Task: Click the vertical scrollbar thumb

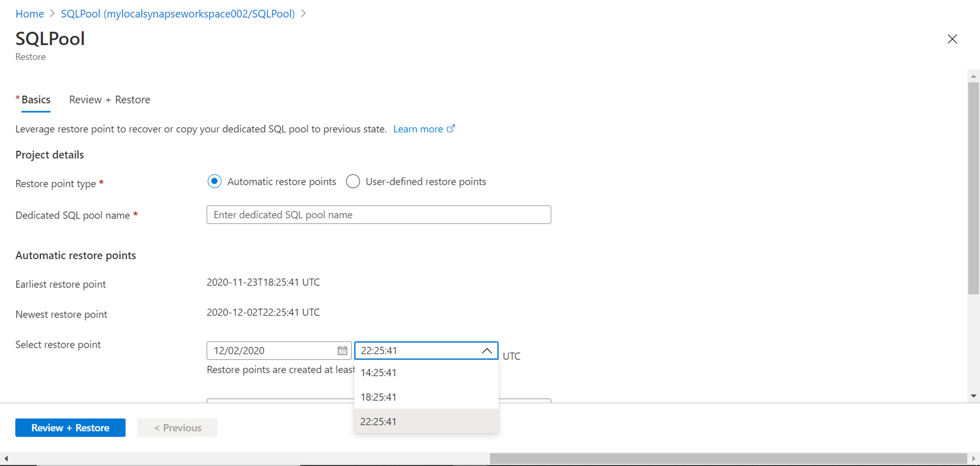Action: tap(974, 189)
